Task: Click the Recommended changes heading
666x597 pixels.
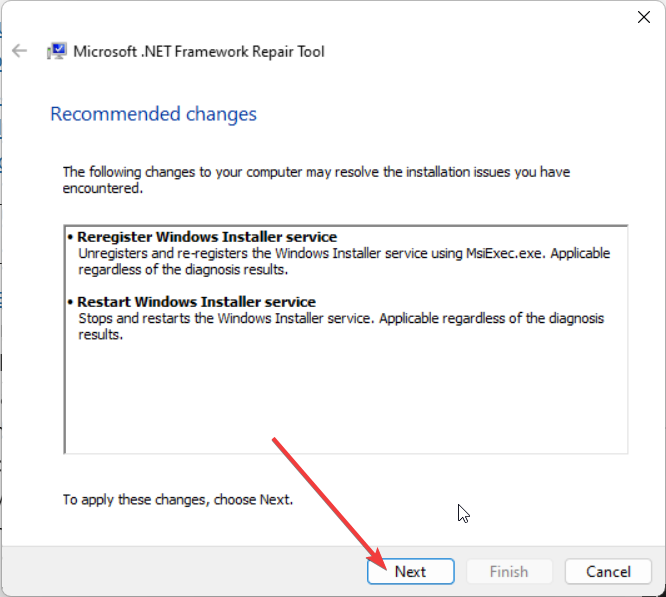Action: coord(153,114)
